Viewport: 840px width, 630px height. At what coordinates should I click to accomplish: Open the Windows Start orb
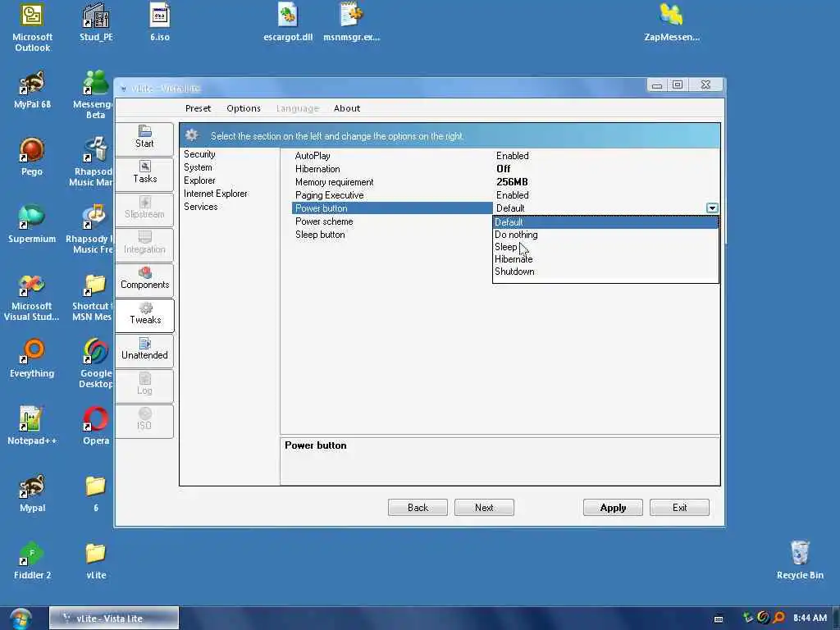21,619
